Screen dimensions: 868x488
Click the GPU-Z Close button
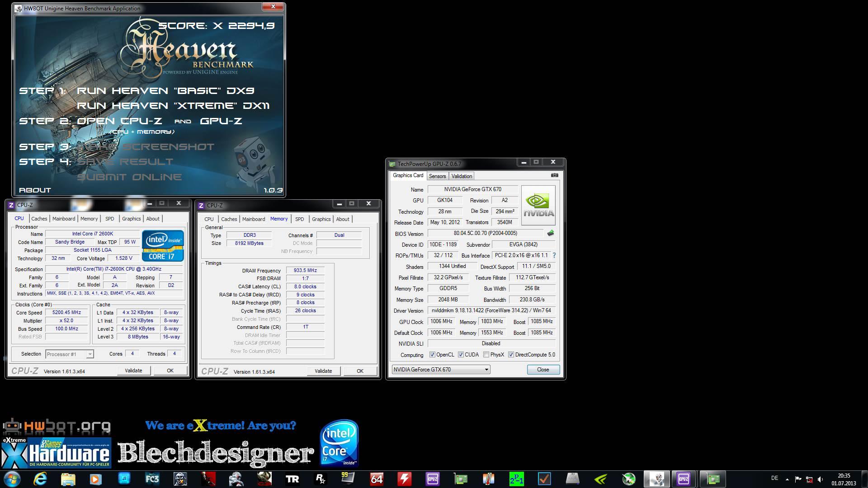(x=543, y=370)
